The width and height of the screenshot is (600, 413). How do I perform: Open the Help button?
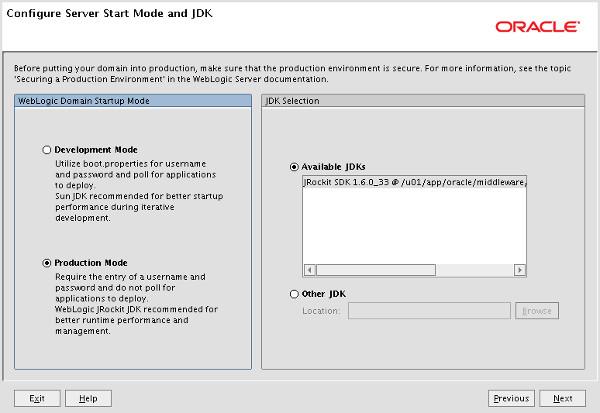[88, 398]
